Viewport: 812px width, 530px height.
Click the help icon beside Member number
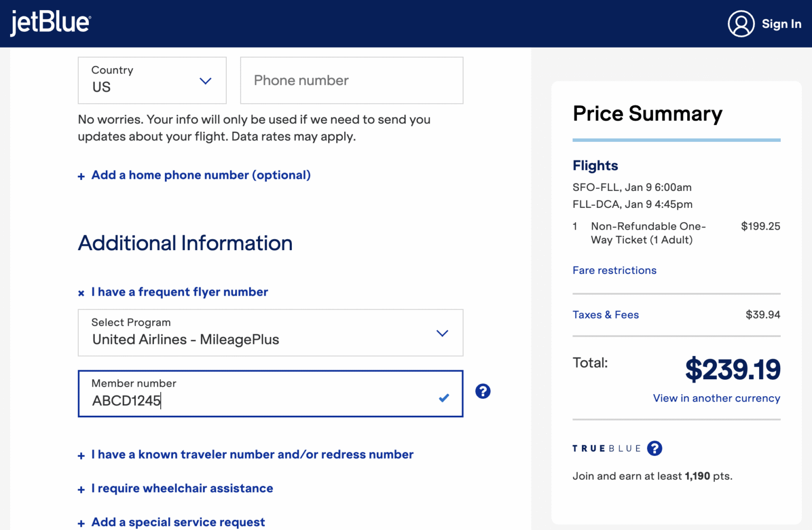coord(483,391)
